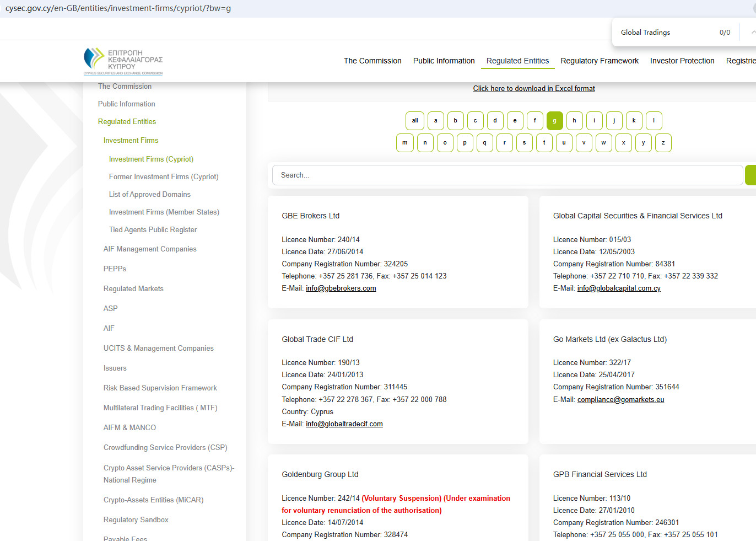Open AIF Management Companies sidebar section
The width and height of the screenshot is (756, 541).
[x=150, y=249]
